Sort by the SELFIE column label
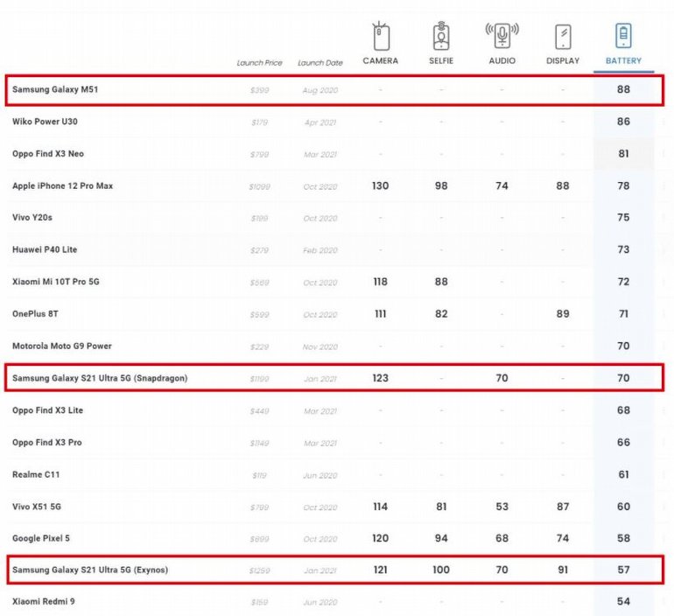This screenshot has width=674, height=616. tap(441, 60)
